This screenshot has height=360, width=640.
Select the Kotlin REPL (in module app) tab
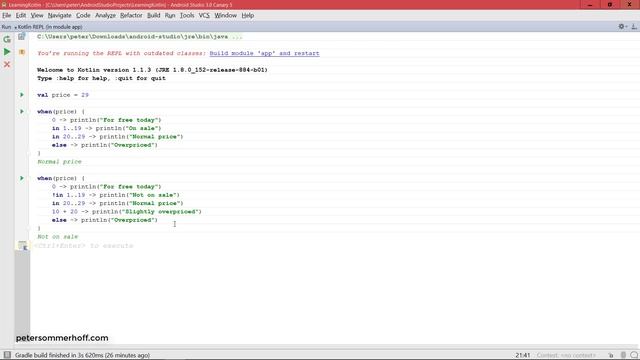[49, 27]
